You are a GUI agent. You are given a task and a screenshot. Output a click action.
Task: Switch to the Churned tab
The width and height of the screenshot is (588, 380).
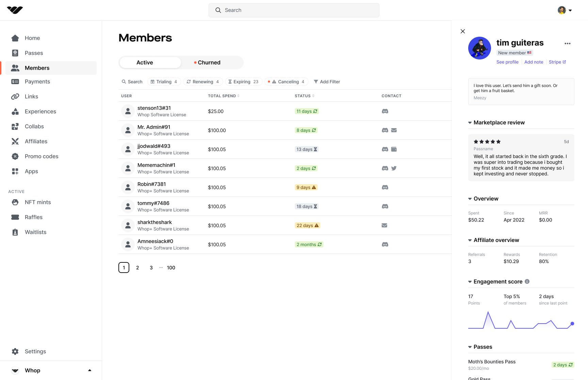209,63
